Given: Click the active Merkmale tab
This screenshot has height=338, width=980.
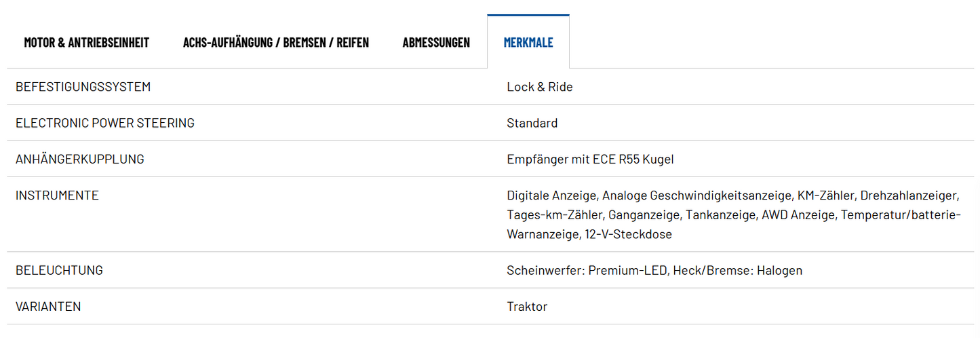Looking at the screenshot, I should point(528,43).
